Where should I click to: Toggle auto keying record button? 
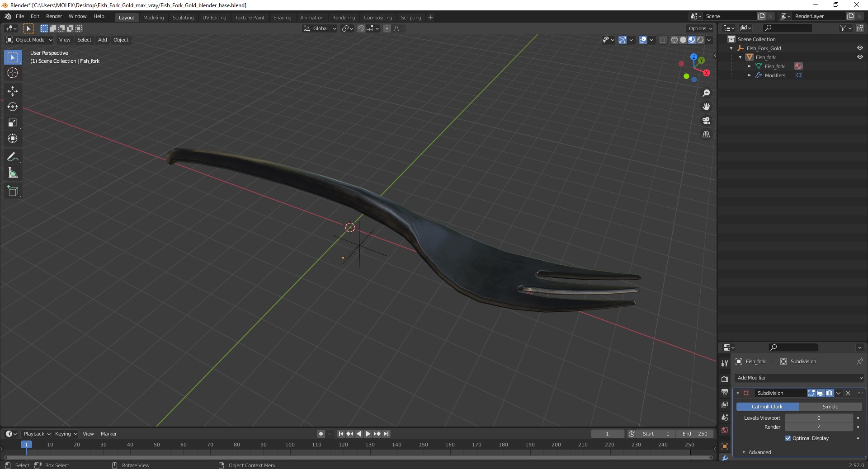(x=321, y=434)
